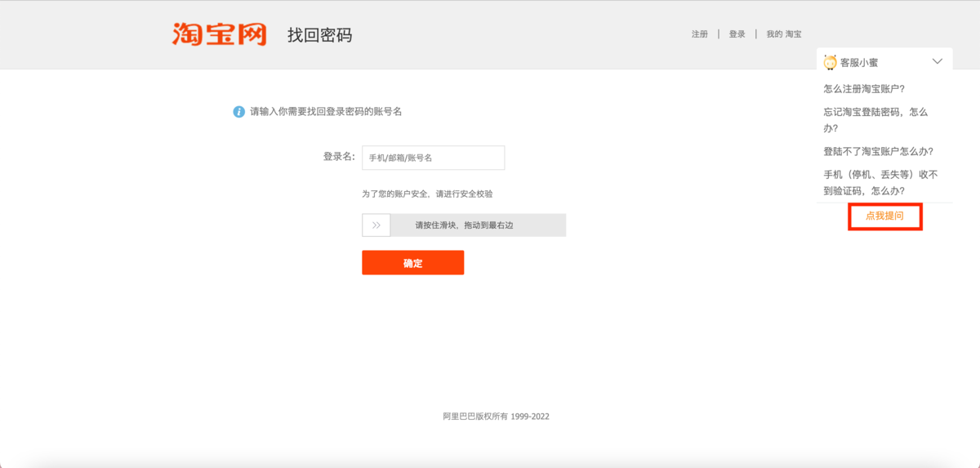Viewport: 980px width, 468px height.
Task: Click the orange 确定 button
Action: (x=413, y=263)
